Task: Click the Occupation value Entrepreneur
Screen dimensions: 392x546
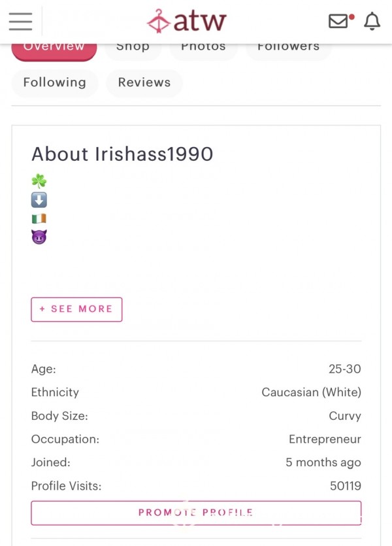Action: point(325,439)
